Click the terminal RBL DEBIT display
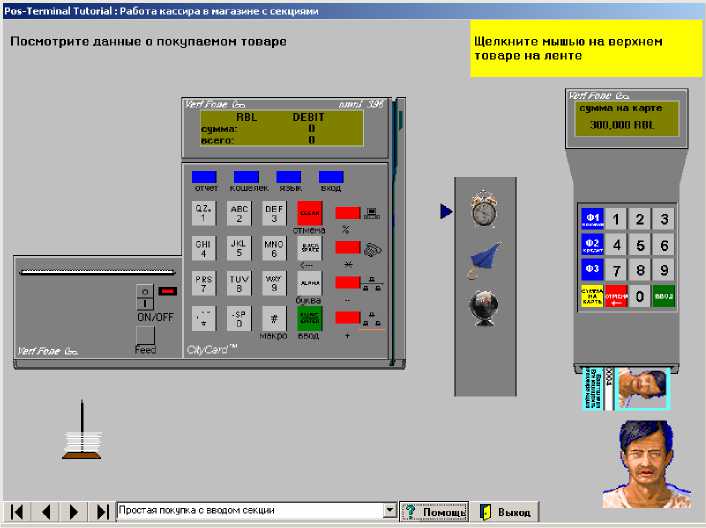This screenshot has width=706, height=528. pyautogui.click(x=282, y=128)
